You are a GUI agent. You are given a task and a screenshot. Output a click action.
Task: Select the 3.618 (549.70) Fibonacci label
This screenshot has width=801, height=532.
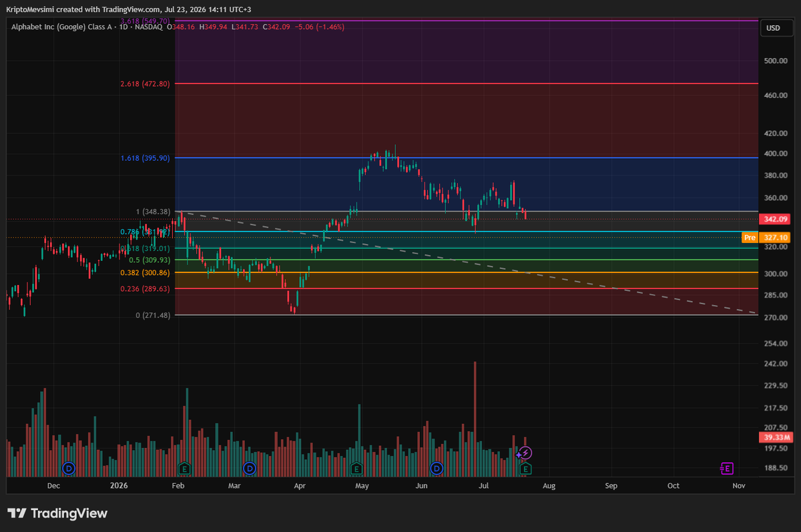point(145,21)
